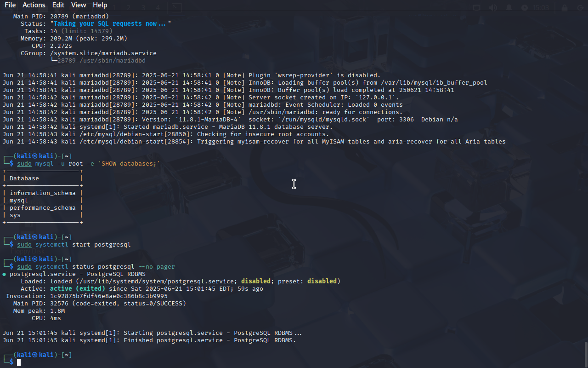The width and height of the screenshot is (588, 368).
Task: Click the '--no-pager' flag in the status command
Action: point(157,267)
